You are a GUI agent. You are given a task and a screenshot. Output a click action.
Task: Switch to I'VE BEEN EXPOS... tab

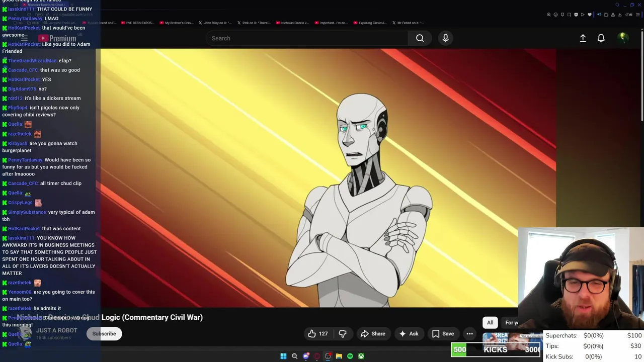click(x=137, y=23)
